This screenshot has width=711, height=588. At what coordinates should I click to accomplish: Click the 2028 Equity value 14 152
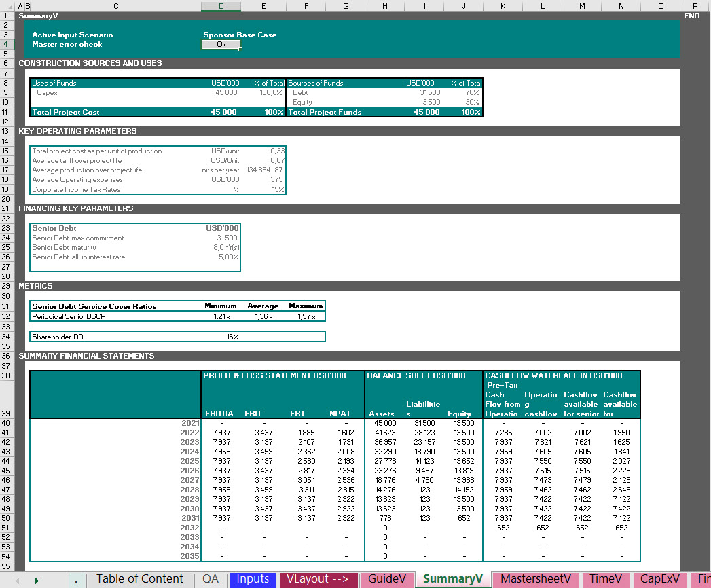tap(464, 490)
